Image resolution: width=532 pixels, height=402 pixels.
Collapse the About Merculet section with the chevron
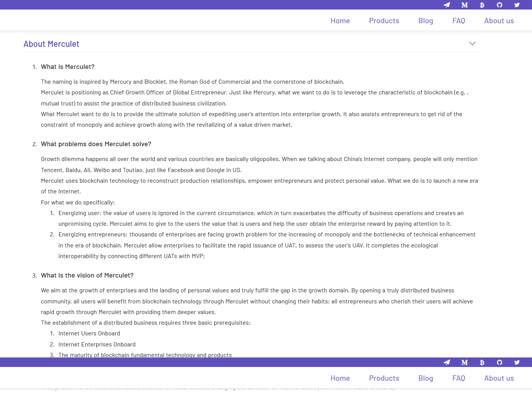click(x=472, y=43)
